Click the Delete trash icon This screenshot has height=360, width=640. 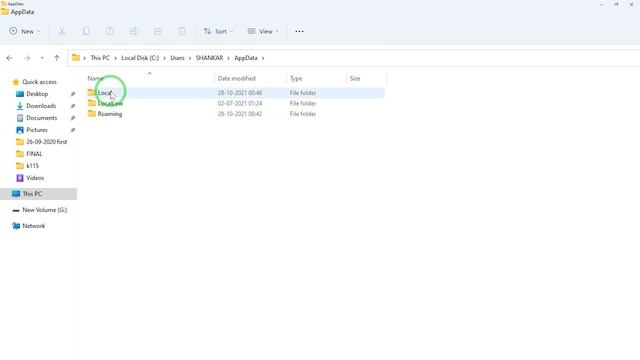182,31
